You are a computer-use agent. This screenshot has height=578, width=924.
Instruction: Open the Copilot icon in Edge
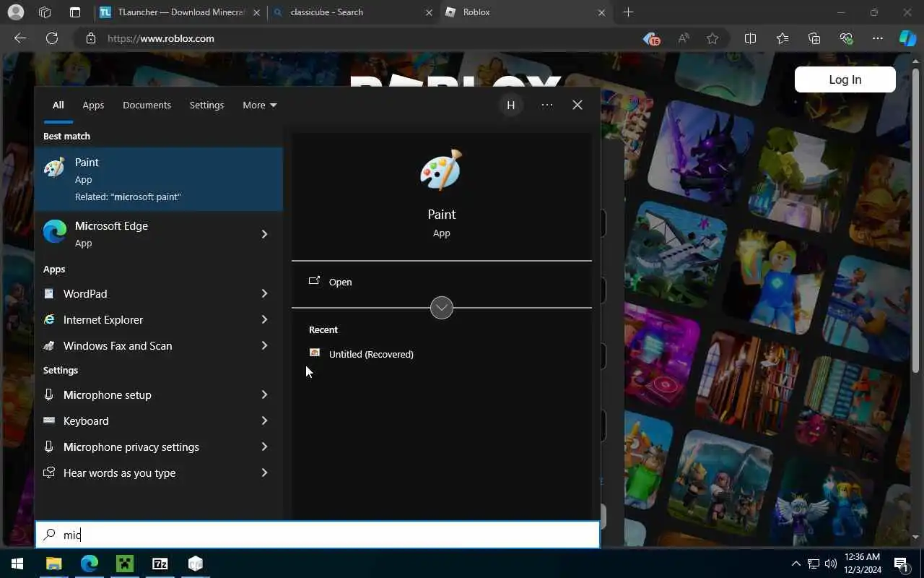(907, 38)
